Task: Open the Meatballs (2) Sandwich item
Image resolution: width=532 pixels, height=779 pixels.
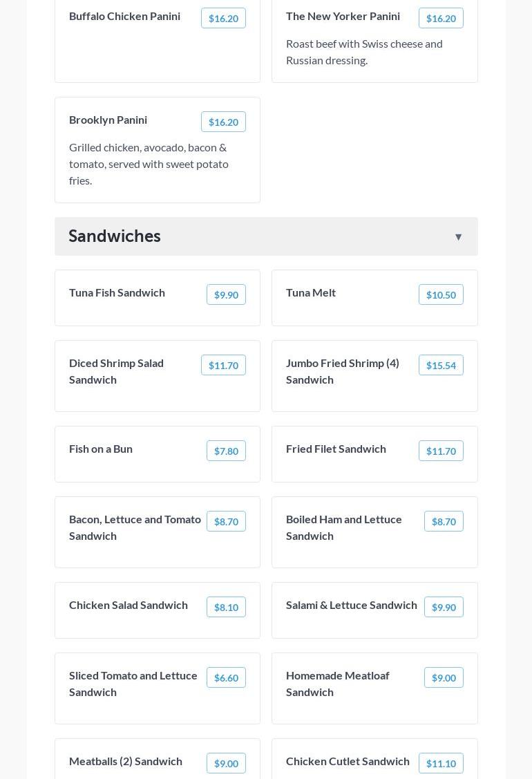Action: pyautogui.click(x=126, y=761)
